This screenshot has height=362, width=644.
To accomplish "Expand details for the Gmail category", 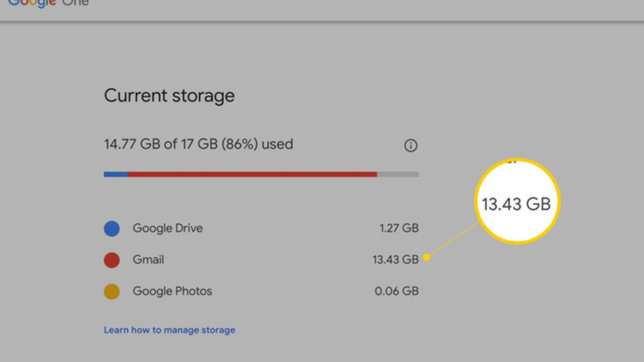I will (x=148, y=260).
